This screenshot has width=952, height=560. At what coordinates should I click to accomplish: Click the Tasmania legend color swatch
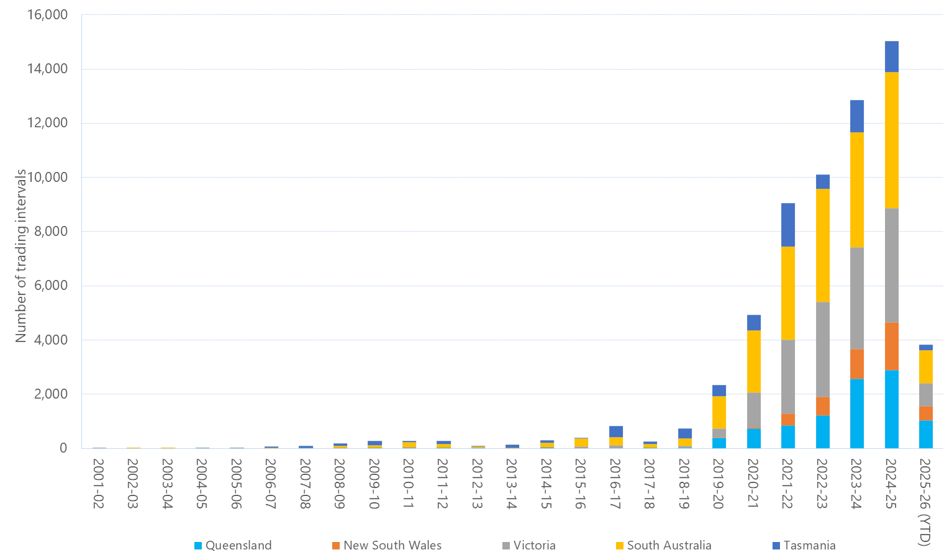[x=776, y=546]
